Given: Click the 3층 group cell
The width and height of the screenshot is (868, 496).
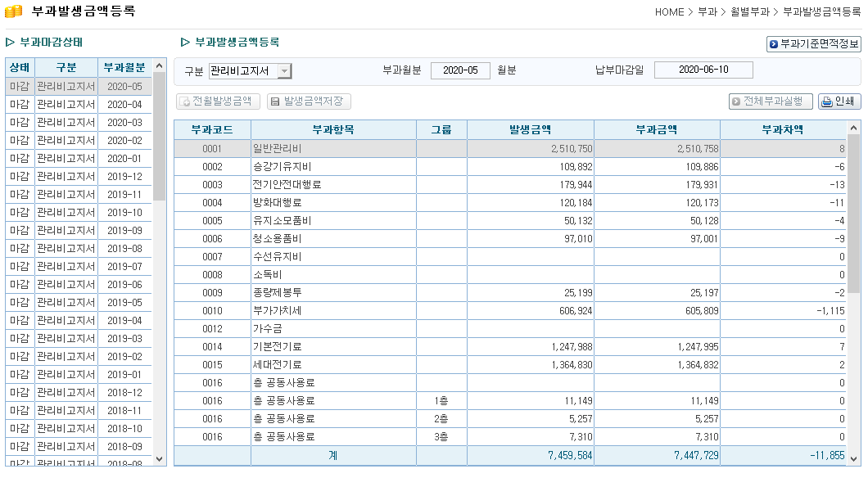Looking at the screenshot, I should 441,437.
